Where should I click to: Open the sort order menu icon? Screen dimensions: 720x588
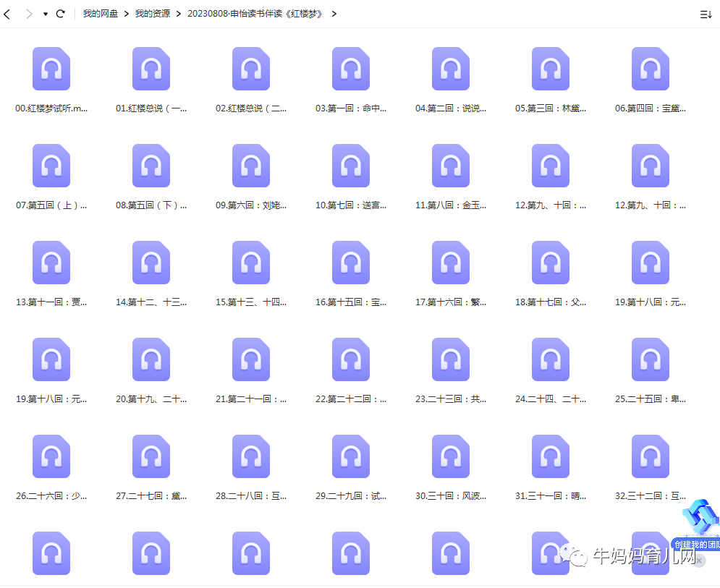pyautogui.click(x=706, y=14)
